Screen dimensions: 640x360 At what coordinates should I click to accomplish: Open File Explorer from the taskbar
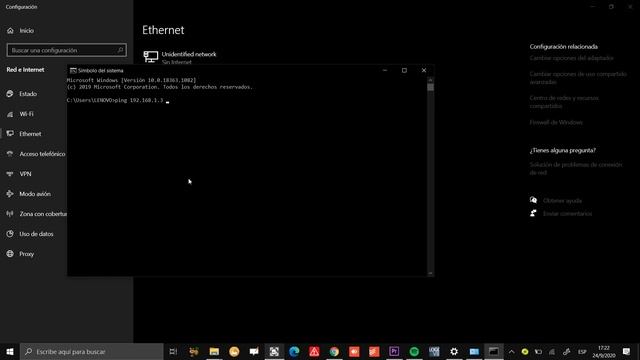[214, 351]
